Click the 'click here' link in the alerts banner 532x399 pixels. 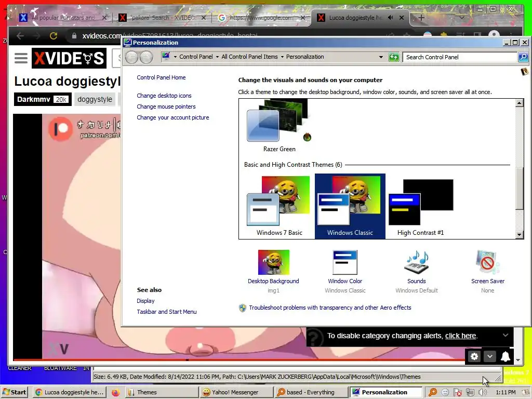click(460, 336)
